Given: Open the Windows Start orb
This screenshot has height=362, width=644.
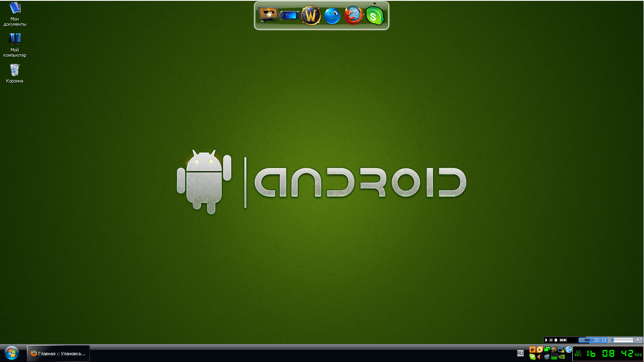Looking at the screenshot, I should (x=12, y=354).
